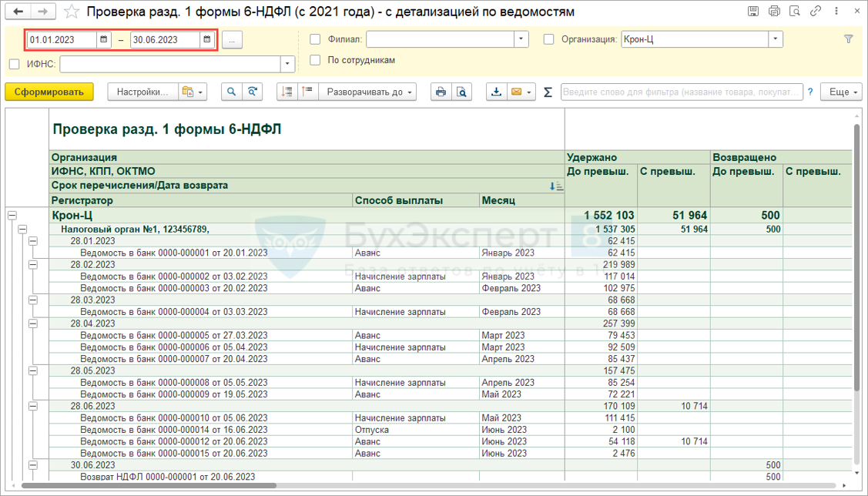
Task: Select the magnifier Find icon on toolbar
Action: (x=231, y=92)
